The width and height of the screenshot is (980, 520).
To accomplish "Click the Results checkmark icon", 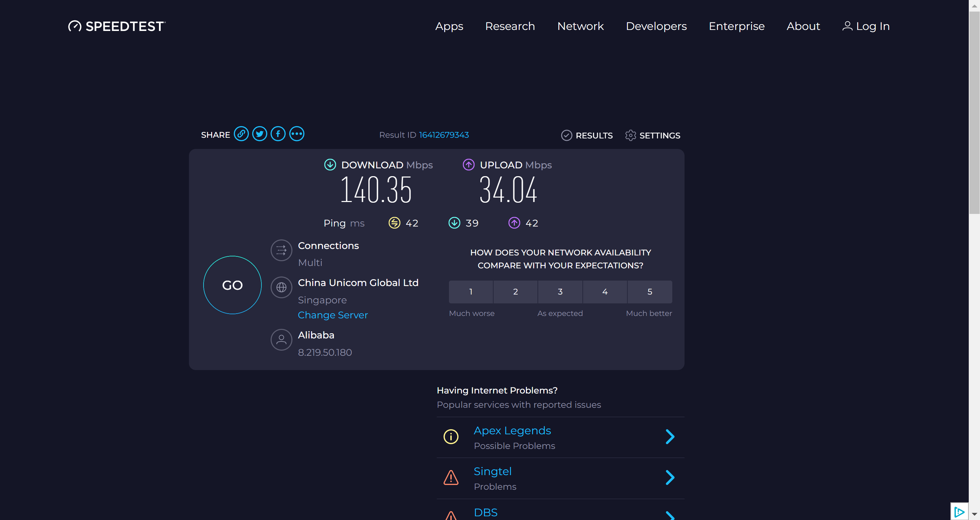I will tap(566, 135).
